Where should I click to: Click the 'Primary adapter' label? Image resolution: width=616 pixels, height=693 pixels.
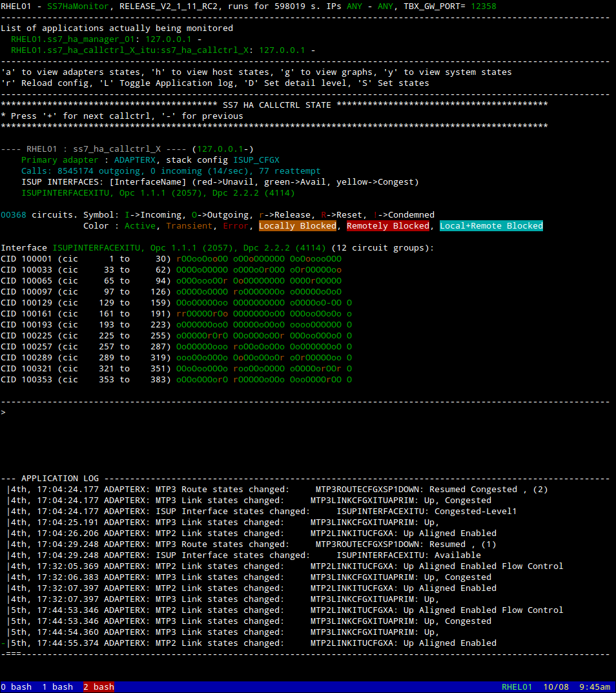pos(59,160)
